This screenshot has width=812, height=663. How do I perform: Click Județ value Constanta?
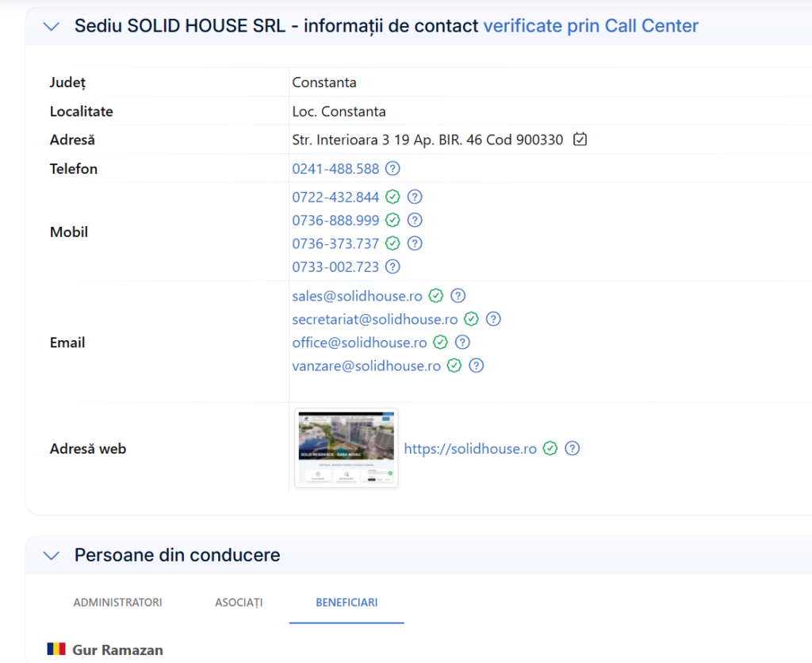(x=324, y=82)
